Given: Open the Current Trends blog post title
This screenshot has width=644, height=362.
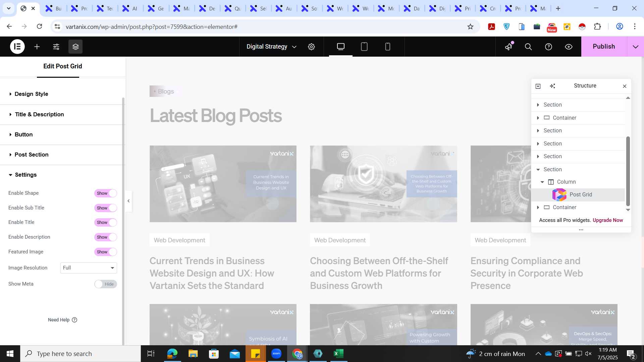Looking at the screenshot, I should pyautogui.click(x=212, y=273).
